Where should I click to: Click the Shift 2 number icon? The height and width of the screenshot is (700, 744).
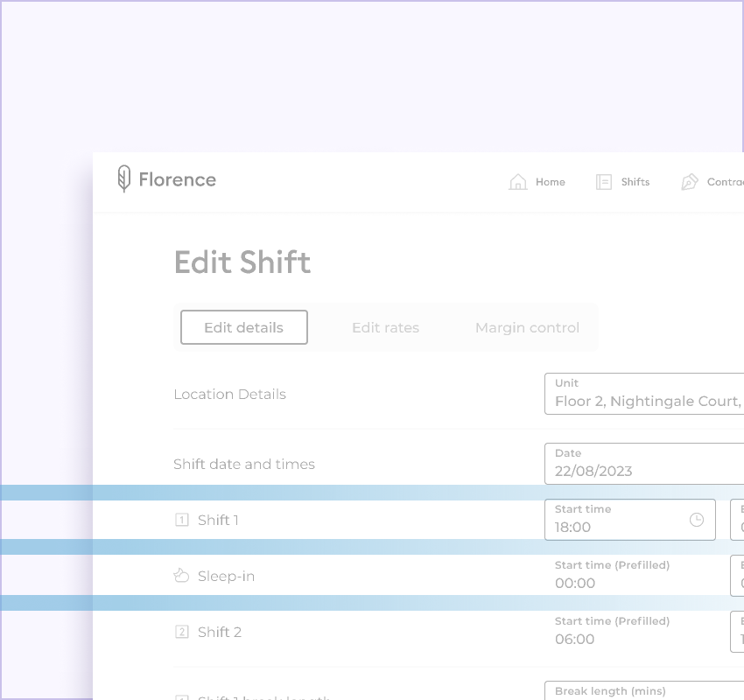click(x=182, y=632)
